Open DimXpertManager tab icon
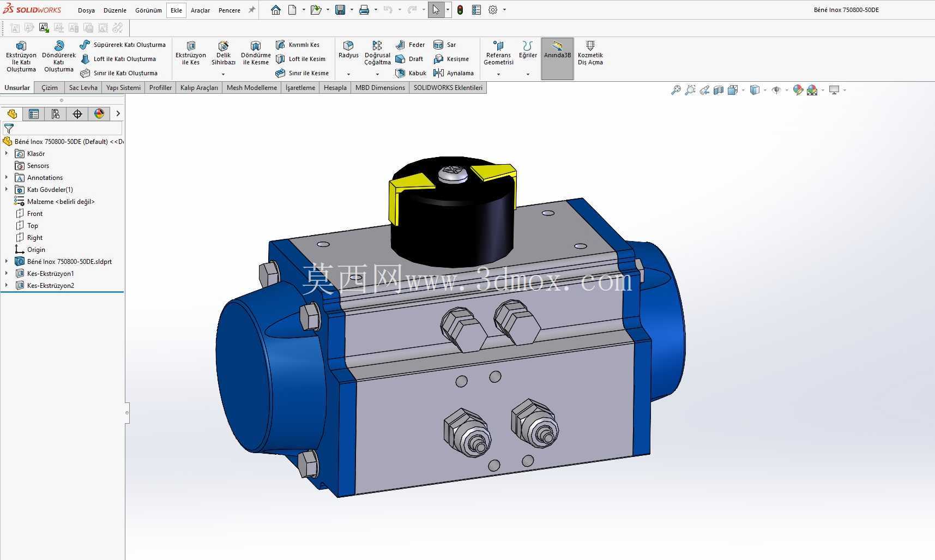The height and width of the screenshot is (560, 935). pyautogui.click(x=77, y=113)
